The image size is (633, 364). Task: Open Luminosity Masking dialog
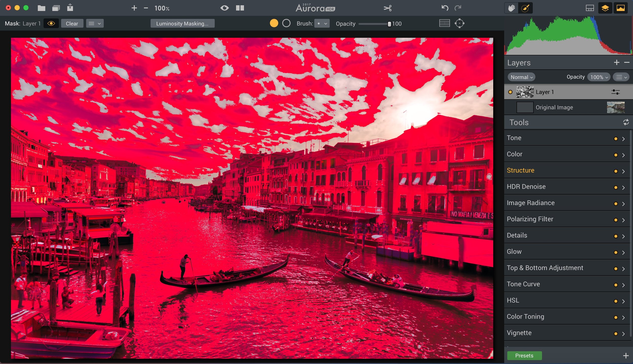click(182, 24)
